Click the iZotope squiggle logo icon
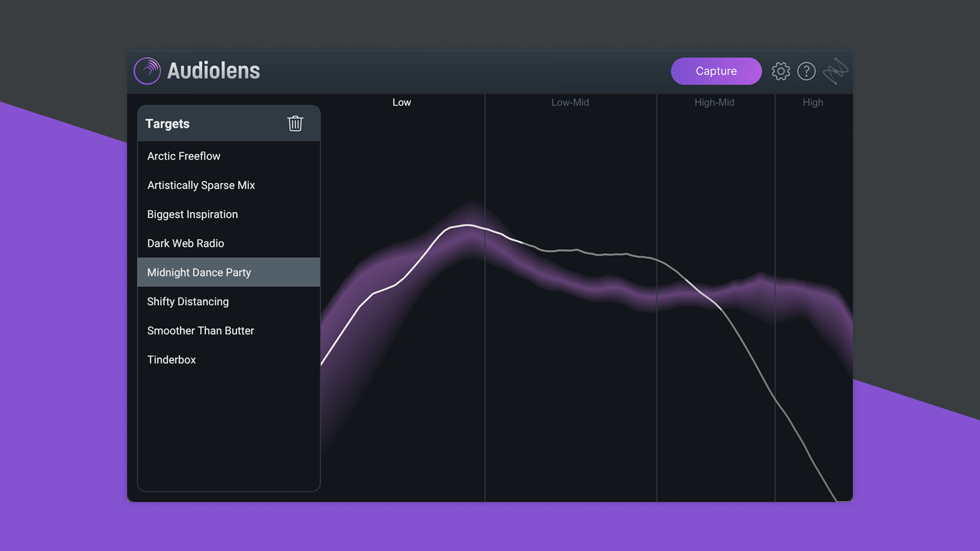Viewport: 980px width, 551px height. point(835,71)
